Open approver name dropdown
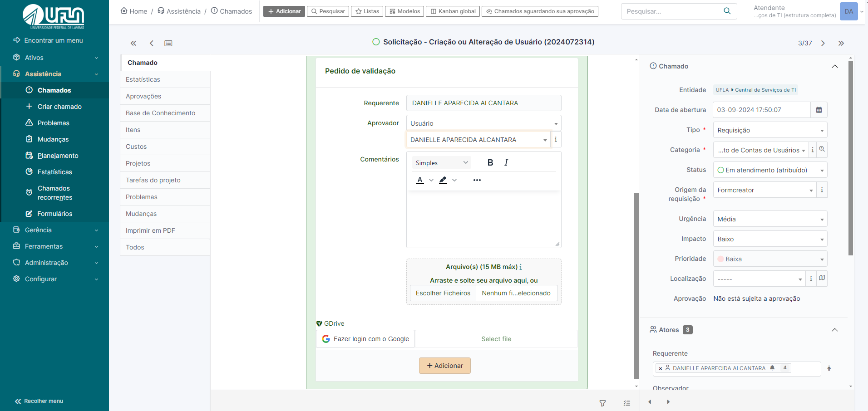Image resolution: width=868 pixels, height=411 pixels. click(x=478, y=140)
